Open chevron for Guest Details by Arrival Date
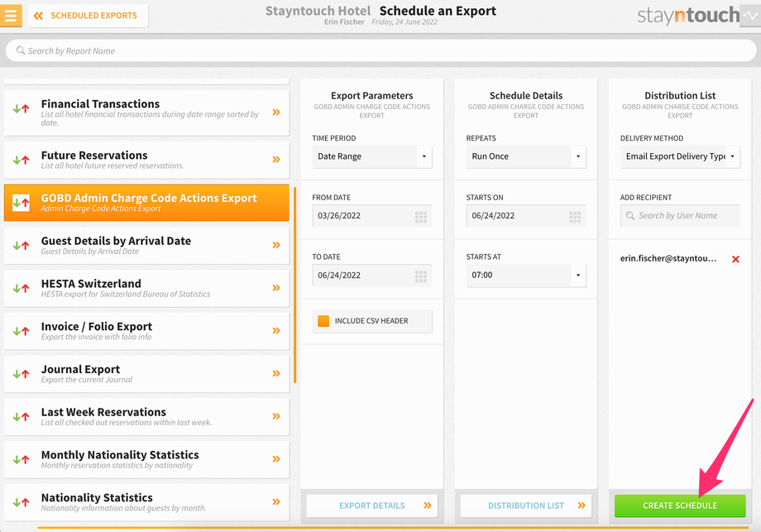 (x=276, y=245)
